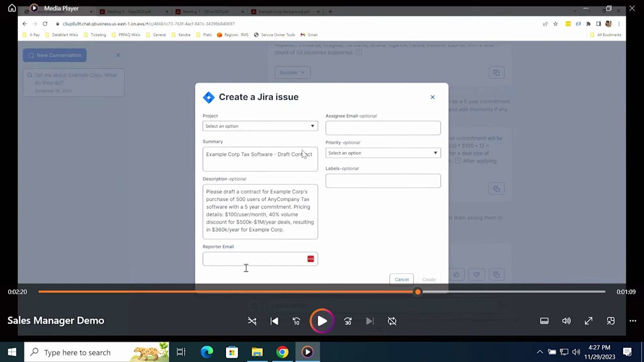Skip forward 30 seconds

(x=348, y=321)
